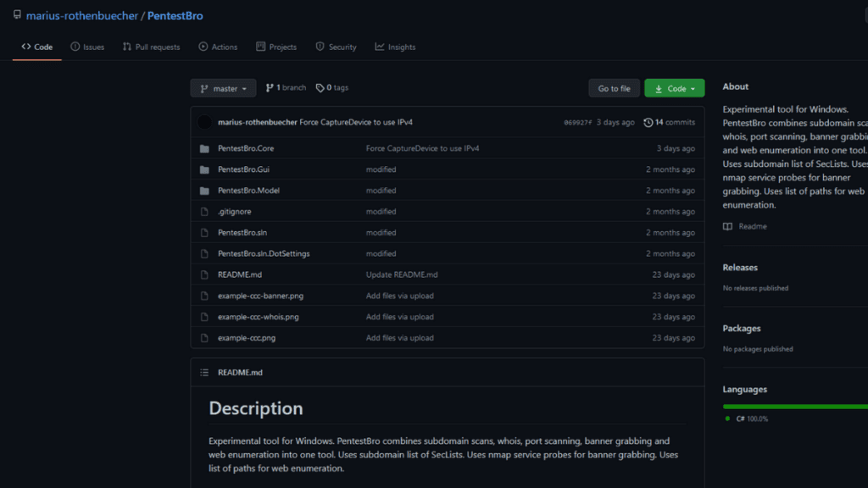This screenshot has width=868, height=488.
Task: Click the folder icon for PentestBro.Core
Action: pos(204,148)
